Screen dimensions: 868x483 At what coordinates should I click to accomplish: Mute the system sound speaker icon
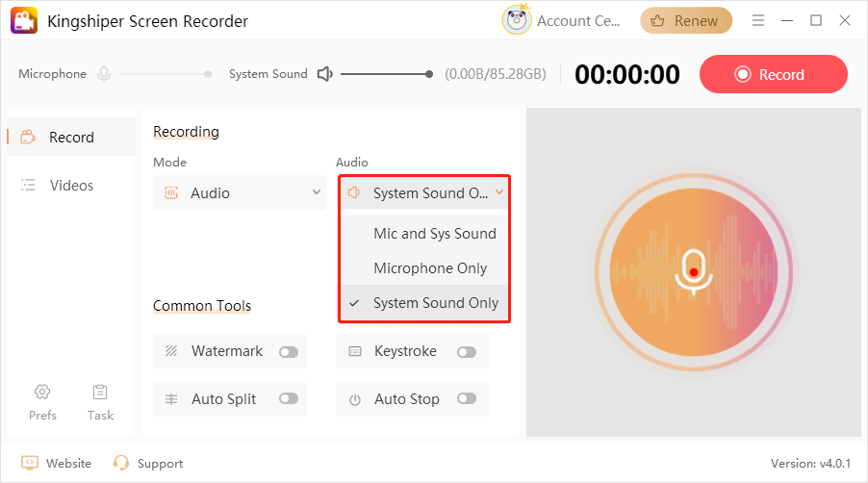click(x=325, y=73)
